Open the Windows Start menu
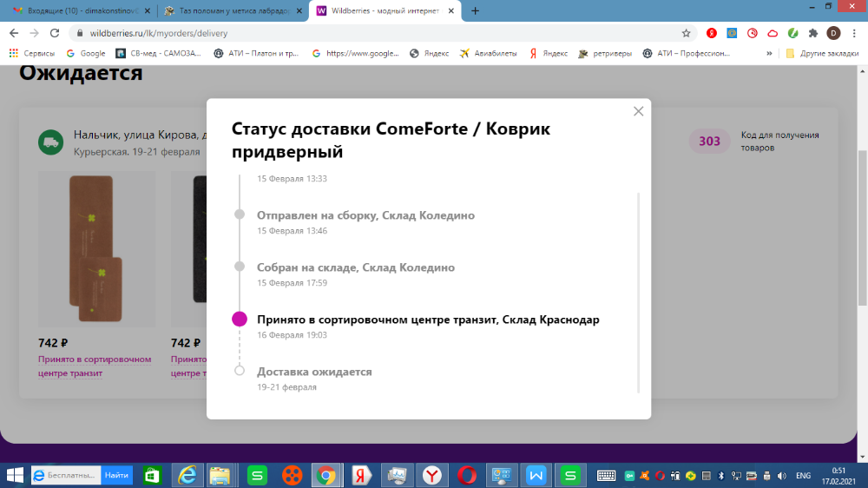868x488 pixels. click(15, 475)
